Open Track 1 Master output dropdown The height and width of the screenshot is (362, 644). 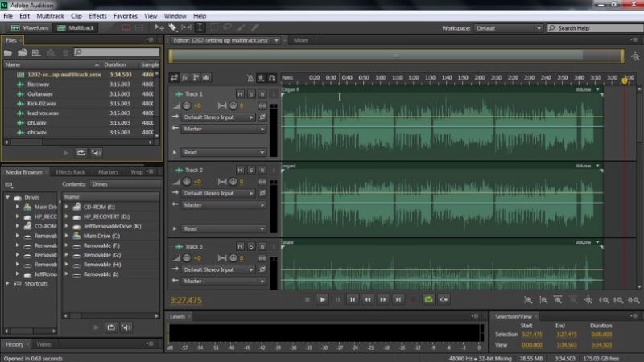click(224, 129)
